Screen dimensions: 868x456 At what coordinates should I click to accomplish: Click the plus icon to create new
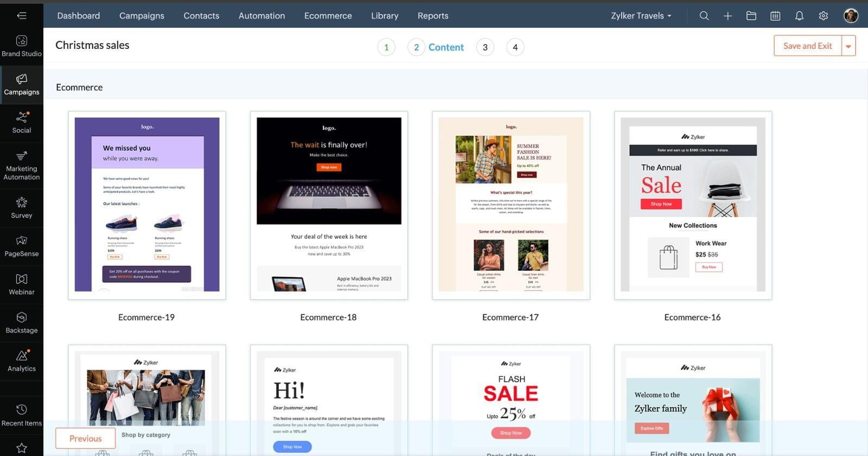(x=727, y=16)
